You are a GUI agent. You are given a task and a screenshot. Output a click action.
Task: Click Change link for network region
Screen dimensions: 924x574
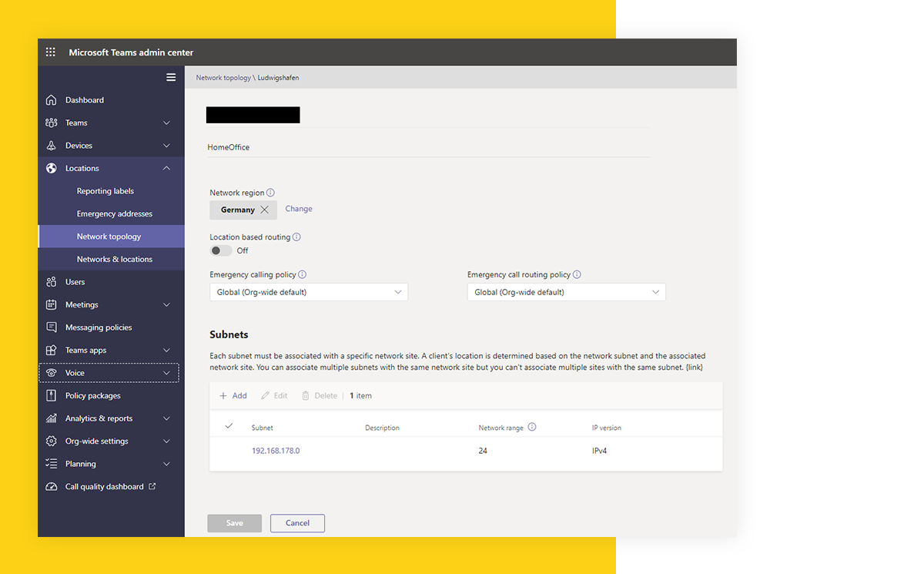click(299, 209)
